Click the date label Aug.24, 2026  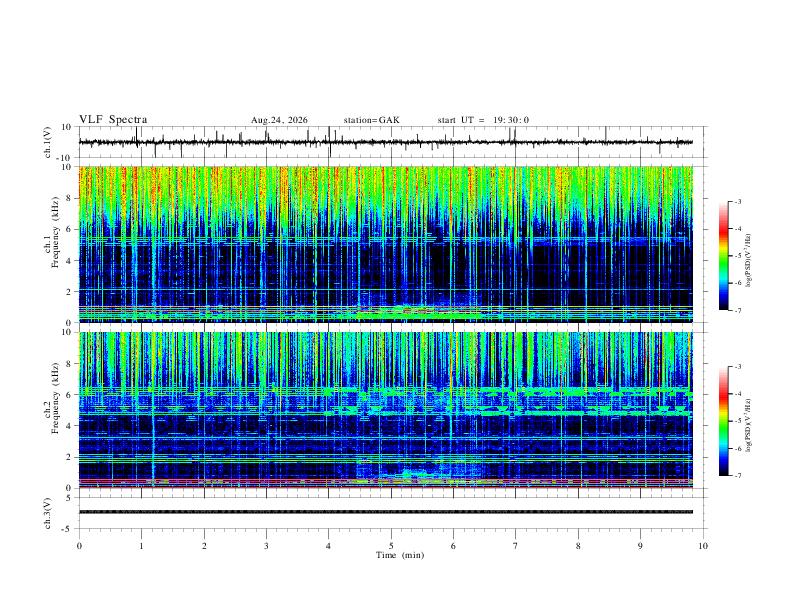click(x=279, y=120)
